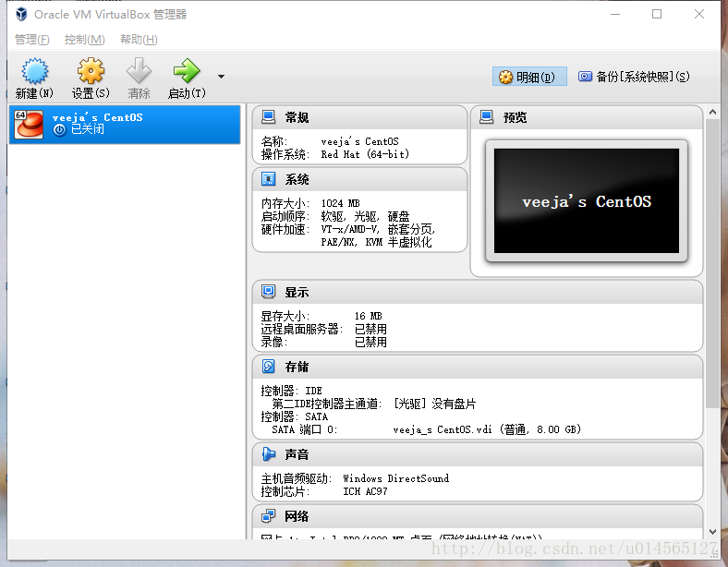Image resolution: width=728 pixels, height=567 pixels.
Task: Click the System (系统) chip icon
Action: click(268, 178)
